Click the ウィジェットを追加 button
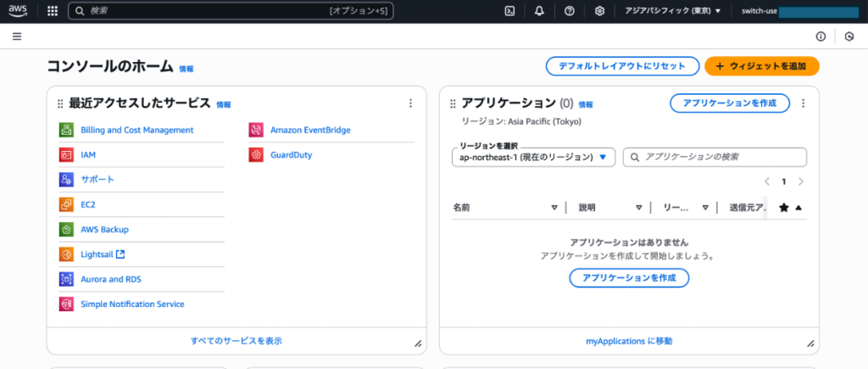The width and height of the screenshot is (868, 369). tap(762, 66)
